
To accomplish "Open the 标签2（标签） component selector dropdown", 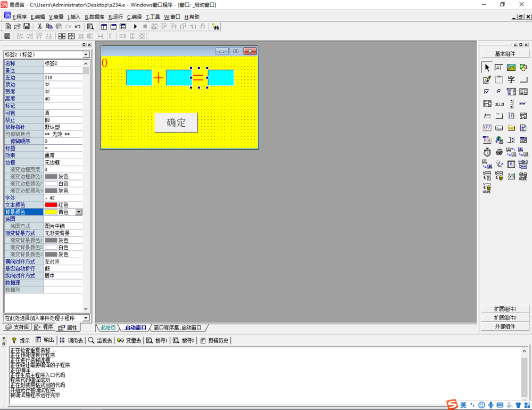I will pyautogui.click(x=86, y=55).
